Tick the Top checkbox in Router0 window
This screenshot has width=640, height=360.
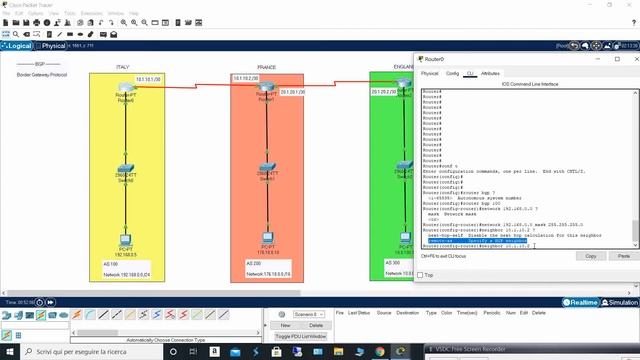coord(420,275)
